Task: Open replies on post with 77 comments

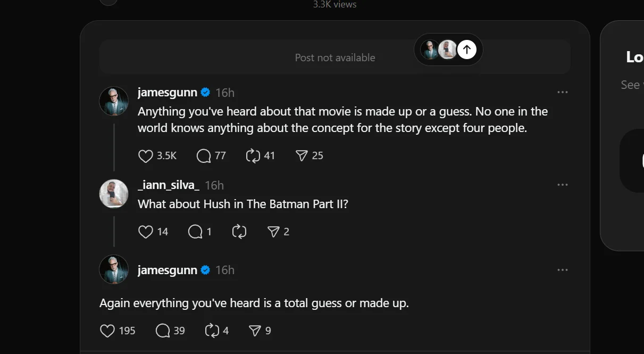Action: (x=204, y=155)
